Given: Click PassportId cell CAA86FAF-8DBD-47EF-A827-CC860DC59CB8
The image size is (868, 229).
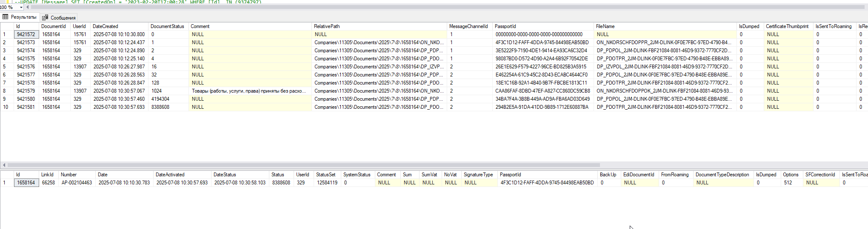Looking at the screenshot, I should point(543,91).
